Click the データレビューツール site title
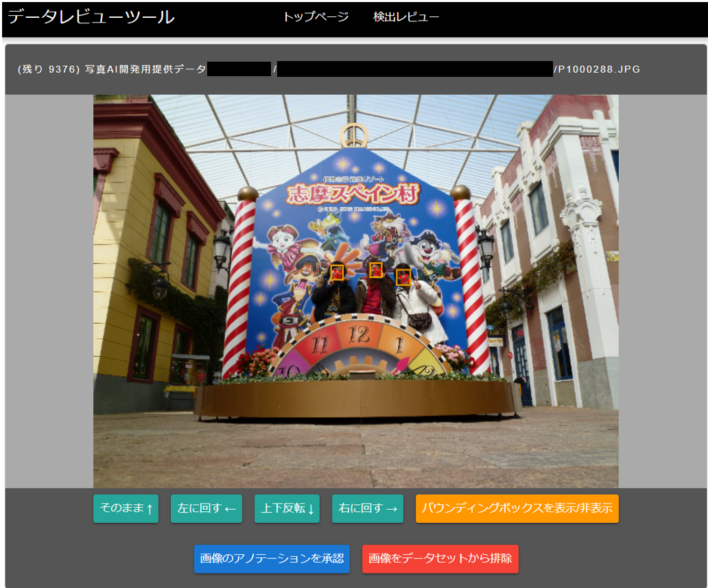Image resolution: width=708 pixels, height=588 pixels. [91, 16]
